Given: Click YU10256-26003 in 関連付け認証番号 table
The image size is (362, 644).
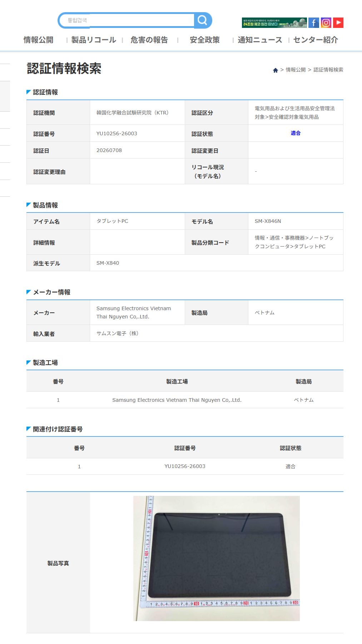Looking at the screenshot, I should (x=185, y=466).
